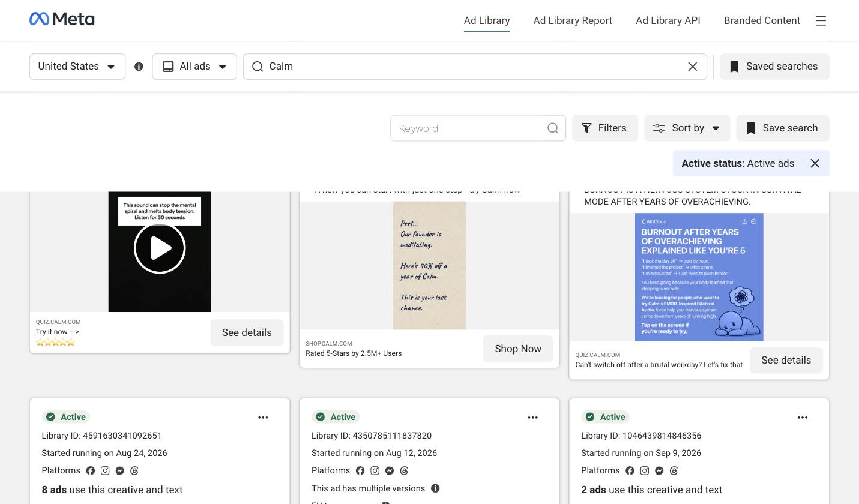See details of the burnout ad
The height and width of the screenshot is (504, 859).
pos(786,360)
